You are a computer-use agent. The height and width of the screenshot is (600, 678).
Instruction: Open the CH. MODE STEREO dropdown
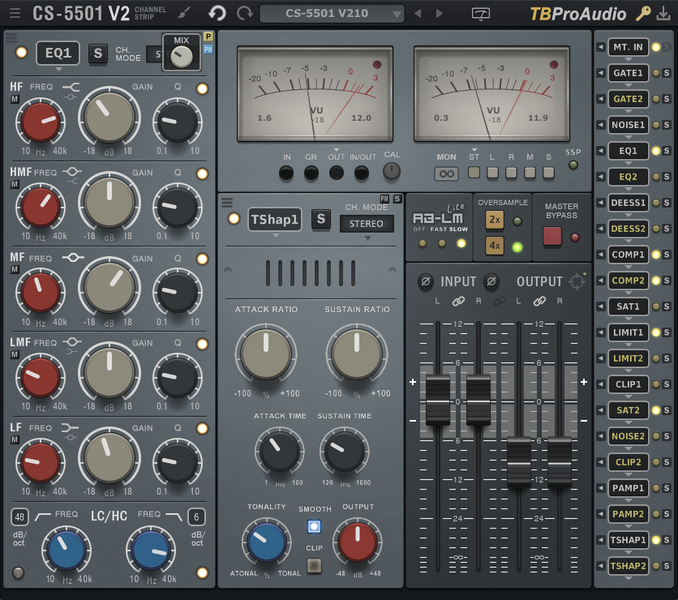point(366,224)
